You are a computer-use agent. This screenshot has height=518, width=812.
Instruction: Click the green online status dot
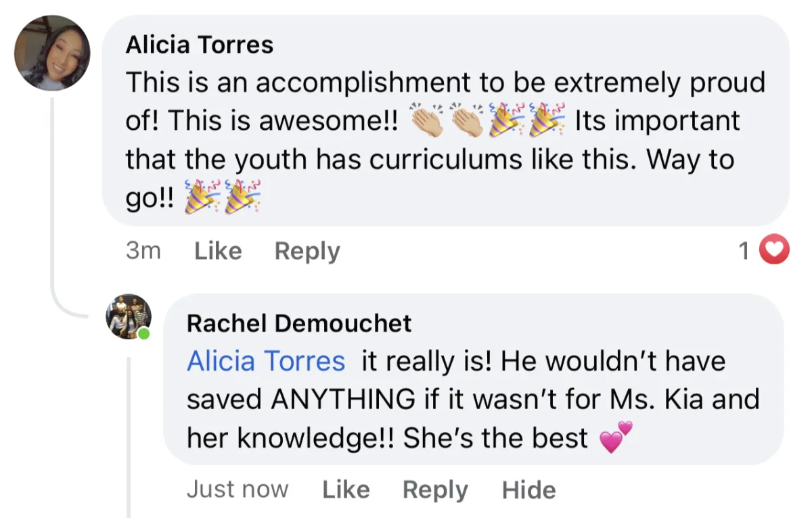143,333
